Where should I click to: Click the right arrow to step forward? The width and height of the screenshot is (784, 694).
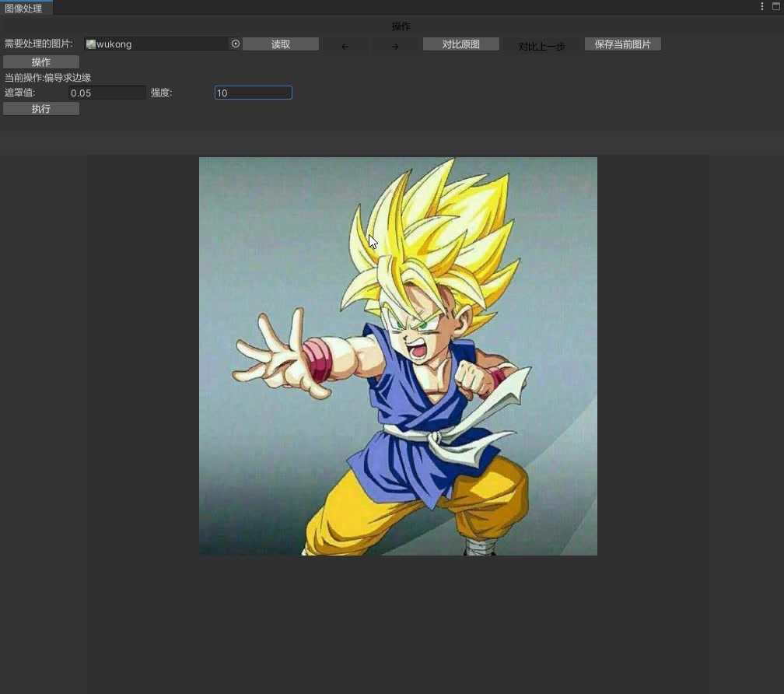point(395,47)
